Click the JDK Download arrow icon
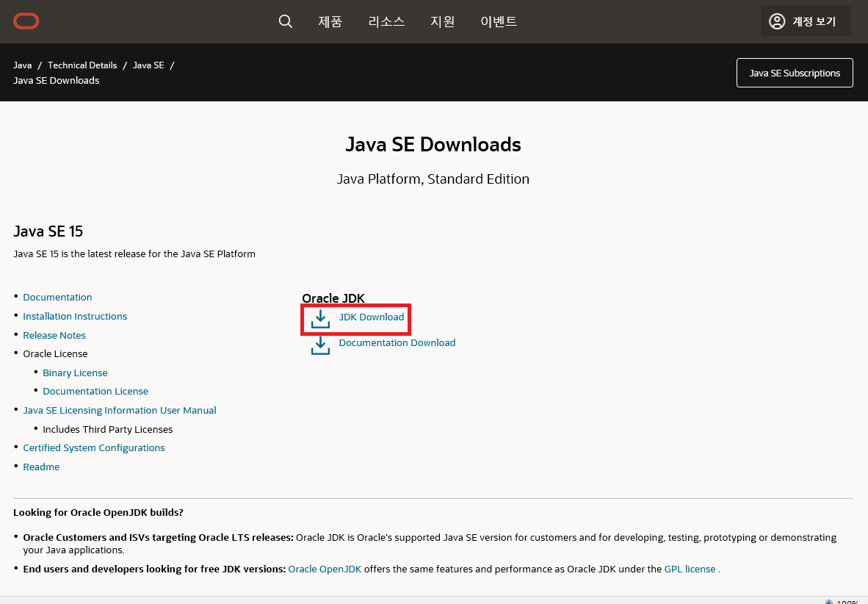Screen dimensions: 868x604 coord(320,319)
